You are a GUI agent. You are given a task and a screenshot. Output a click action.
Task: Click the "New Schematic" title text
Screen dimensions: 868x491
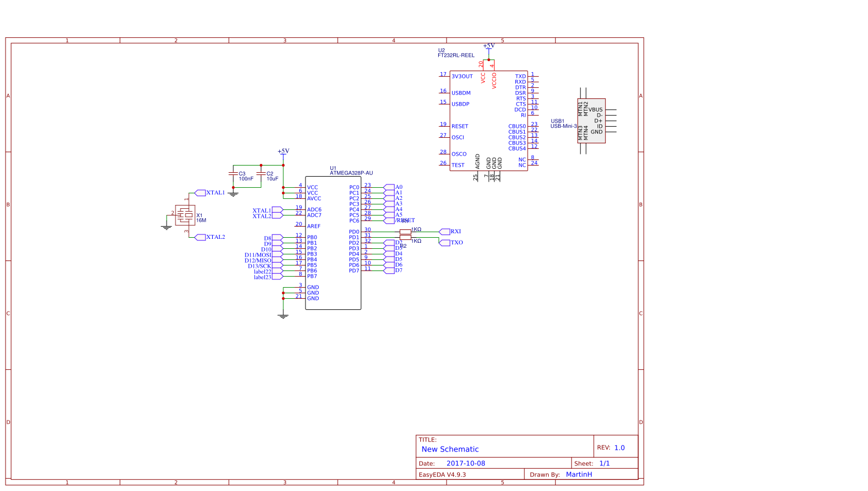click(450, 449)
